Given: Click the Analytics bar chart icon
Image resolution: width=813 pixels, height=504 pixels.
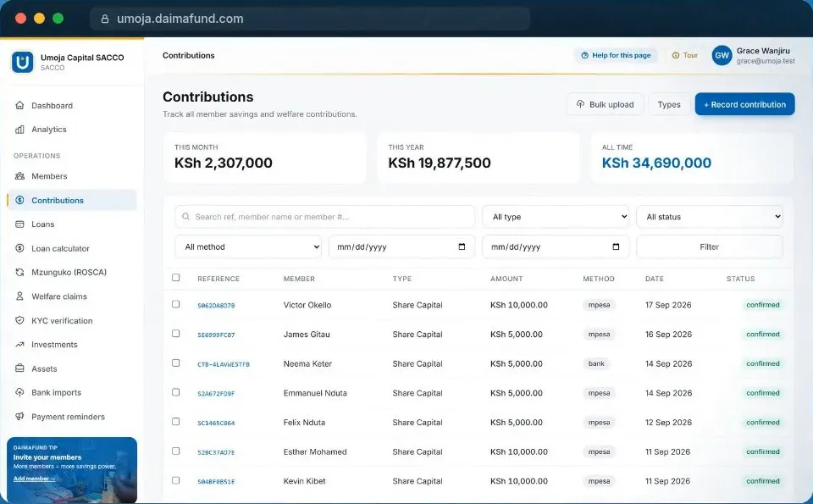Looking at the screenshot, I should 19,129.
